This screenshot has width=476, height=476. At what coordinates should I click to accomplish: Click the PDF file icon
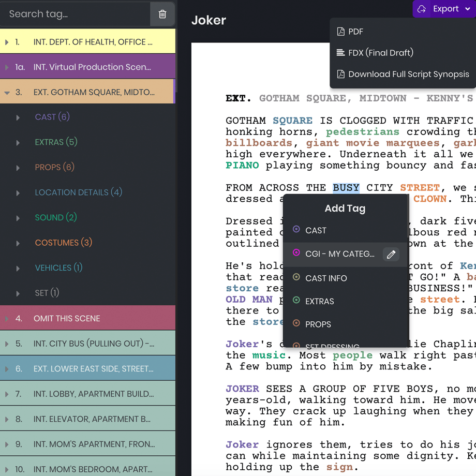click(340, 32)
